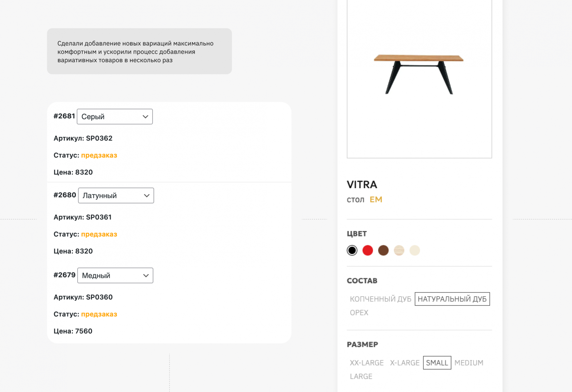Choose the red color swatch
This screenshot has height=392, width=572.
coord(368,250)
